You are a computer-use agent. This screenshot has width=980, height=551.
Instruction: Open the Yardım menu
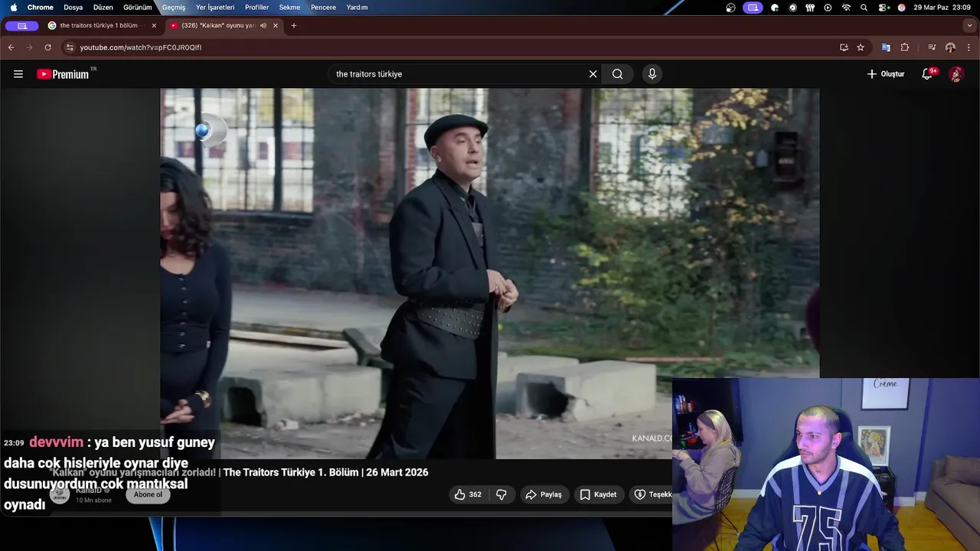(357, 8)
